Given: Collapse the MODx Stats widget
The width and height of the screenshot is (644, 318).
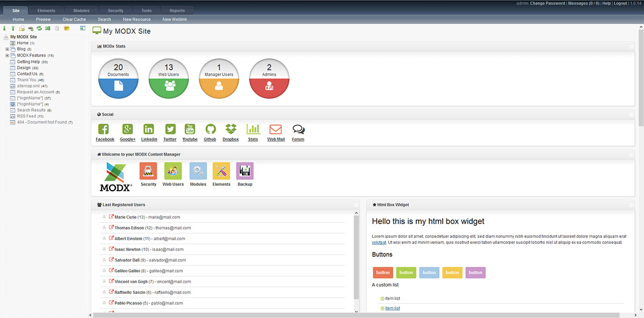Looking at the screenshot, I should coord(632,47).
